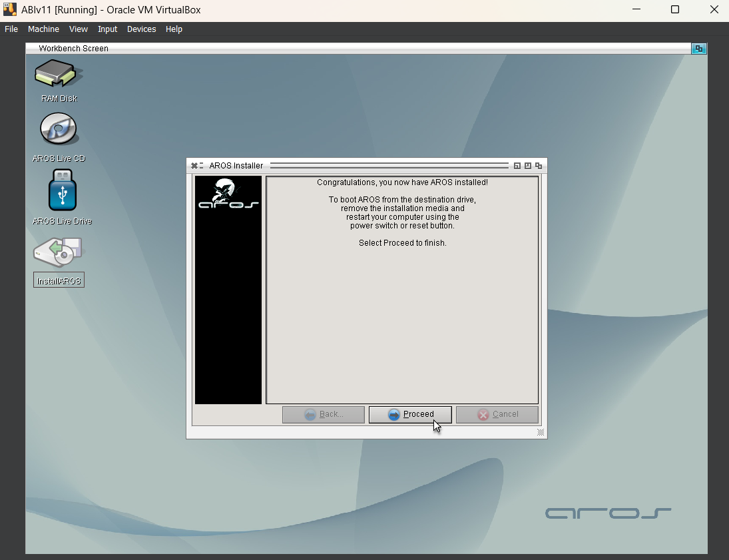The image size is (729, 560).
Task: Minimize the VirtualBox window
Action: pos(636,10)
